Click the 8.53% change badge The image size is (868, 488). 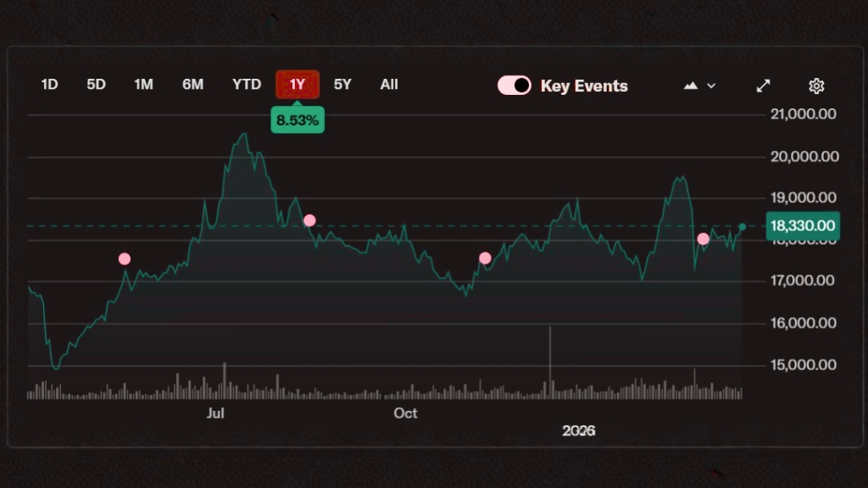(298, 120)
